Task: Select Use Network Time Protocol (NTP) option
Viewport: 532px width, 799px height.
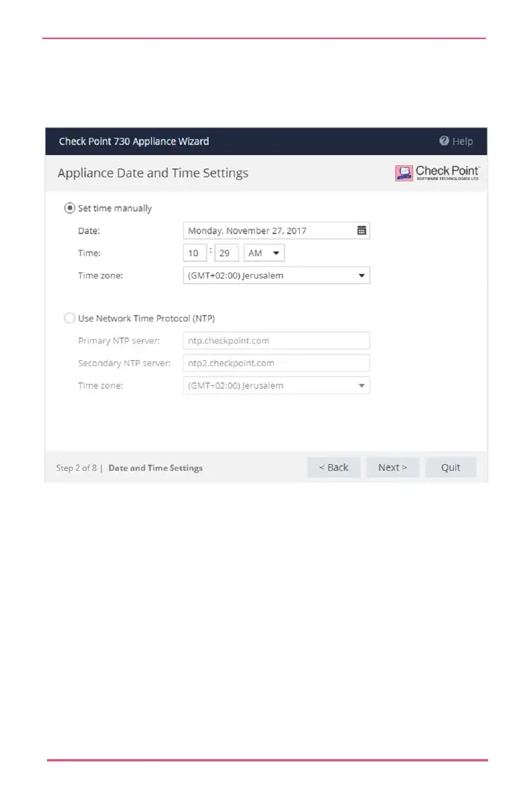Action: [70, 318]
